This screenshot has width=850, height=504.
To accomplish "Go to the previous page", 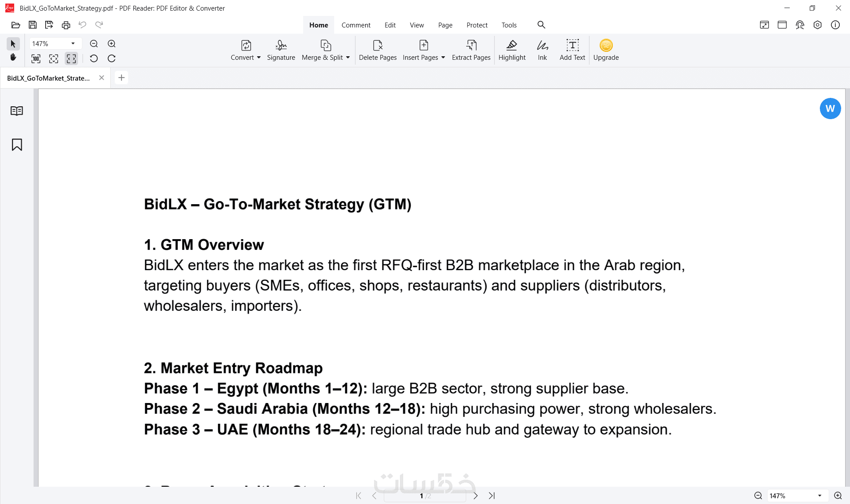I will coord(374,496).
